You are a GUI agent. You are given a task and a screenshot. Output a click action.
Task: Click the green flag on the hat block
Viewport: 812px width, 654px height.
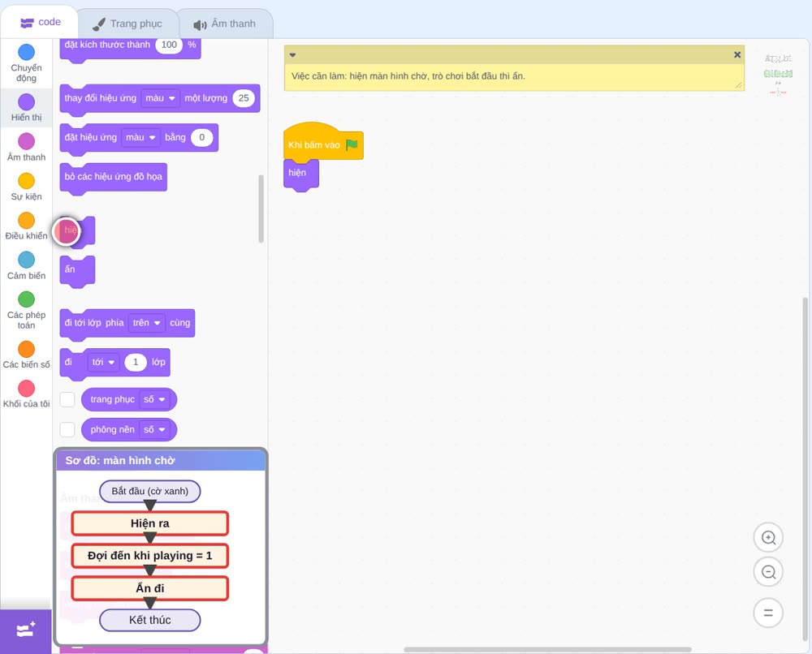[x=352, y=145]
